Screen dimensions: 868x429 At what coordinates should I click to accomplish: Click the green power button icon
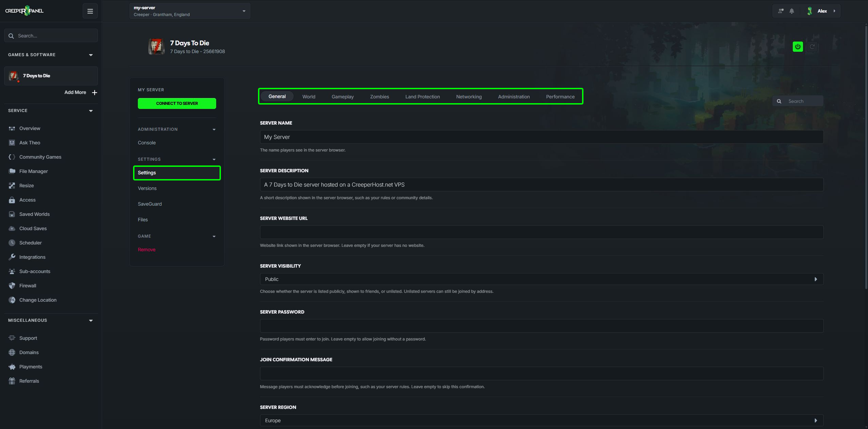point(798,47)
